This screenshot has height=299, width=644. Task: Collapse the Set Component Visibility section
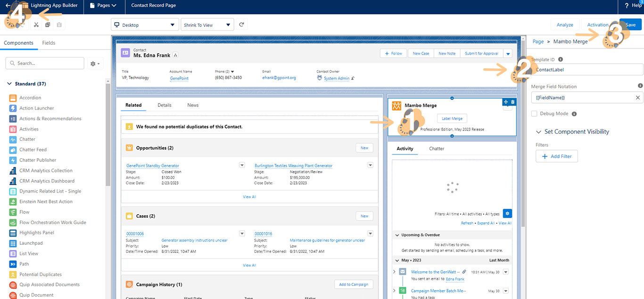(x=539, y=132)
